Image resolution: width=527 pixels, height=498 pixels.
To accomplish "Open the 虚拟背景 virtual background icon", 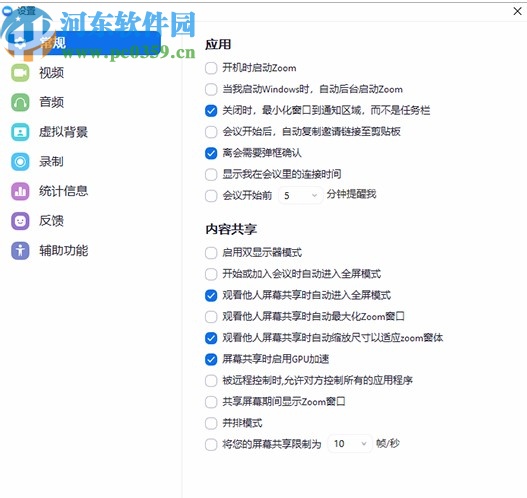I will (20, 132).
